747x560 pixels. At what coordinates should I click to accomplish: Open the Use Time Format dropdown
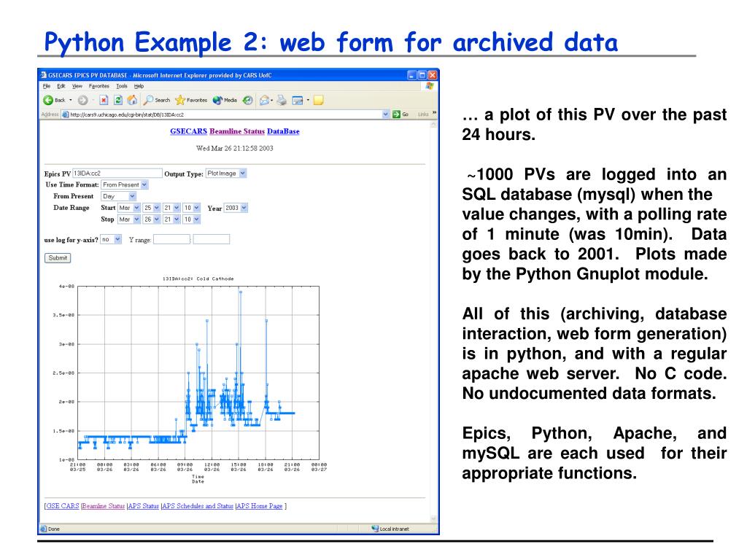coord(144,184)
